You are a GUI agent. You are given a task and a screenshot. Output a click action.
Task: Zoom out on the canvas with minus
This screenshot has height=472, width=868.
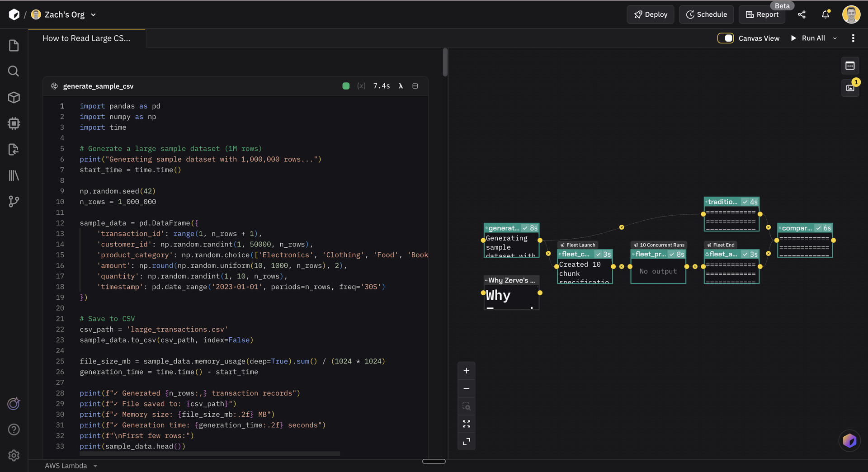466,388
